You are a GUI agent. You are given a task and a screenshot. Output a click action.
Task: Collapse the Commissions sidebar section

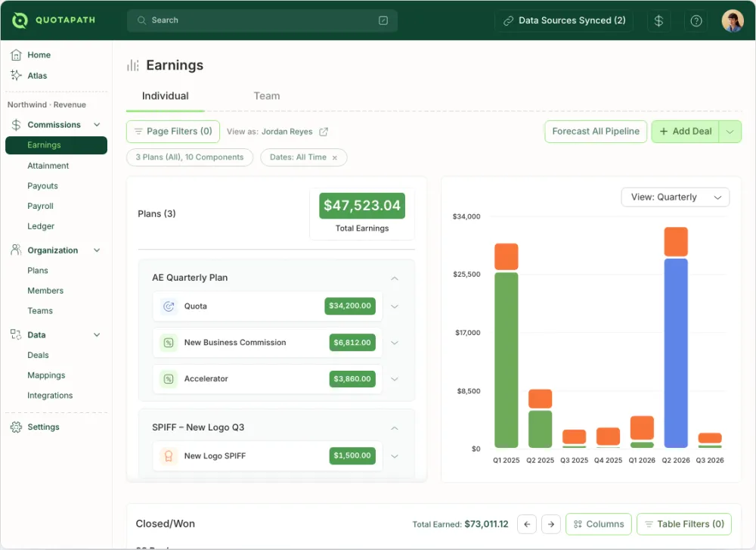(97, 125)
